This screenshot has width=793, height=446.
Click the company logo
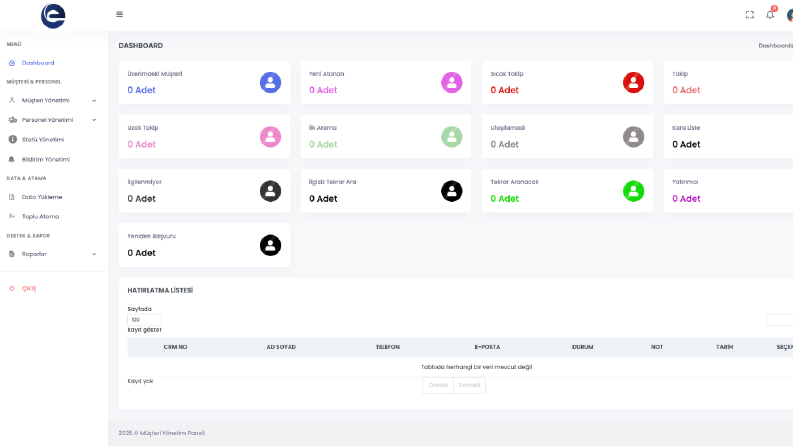[53, 16]
